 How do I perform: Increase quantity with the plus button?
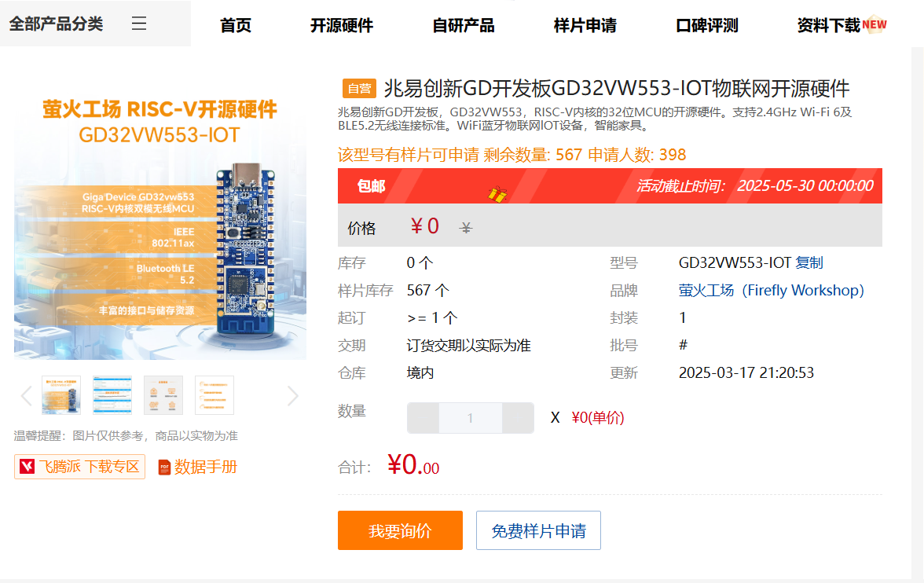pos(518,418)
